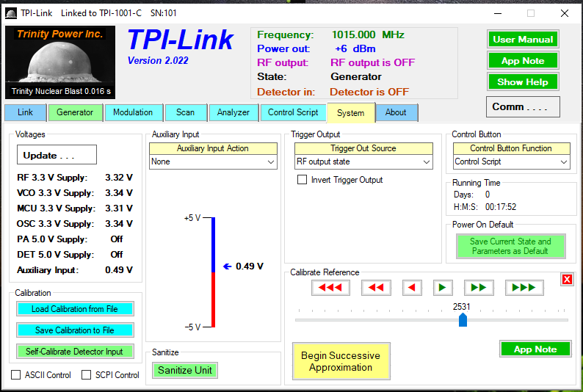Close Calibrate Reference with the red X

pyautogui.click(x=567, y=279)
